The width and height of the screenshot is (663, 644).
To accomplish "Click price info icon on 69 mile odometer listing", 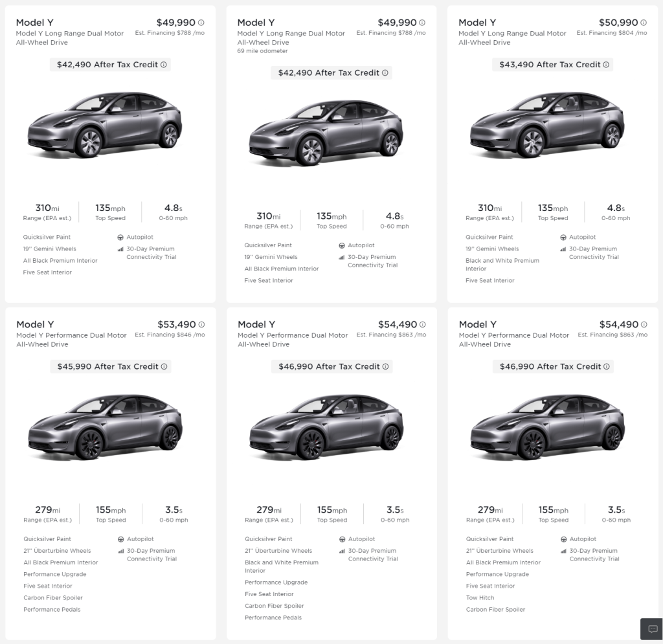I will (423, 23).
